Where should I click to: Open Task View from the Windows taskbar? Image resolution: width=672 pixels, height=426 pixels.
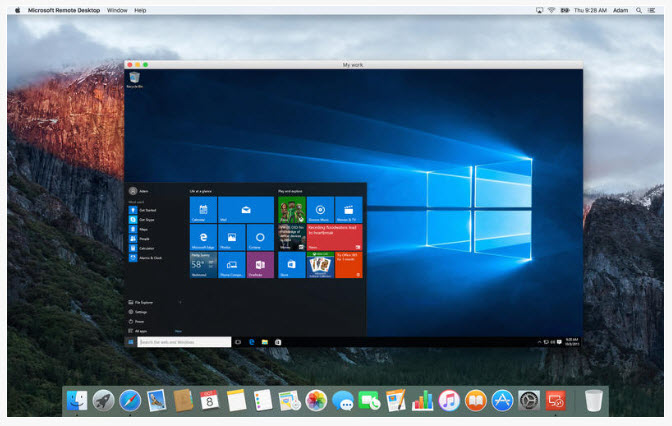(x=238, y=342)
